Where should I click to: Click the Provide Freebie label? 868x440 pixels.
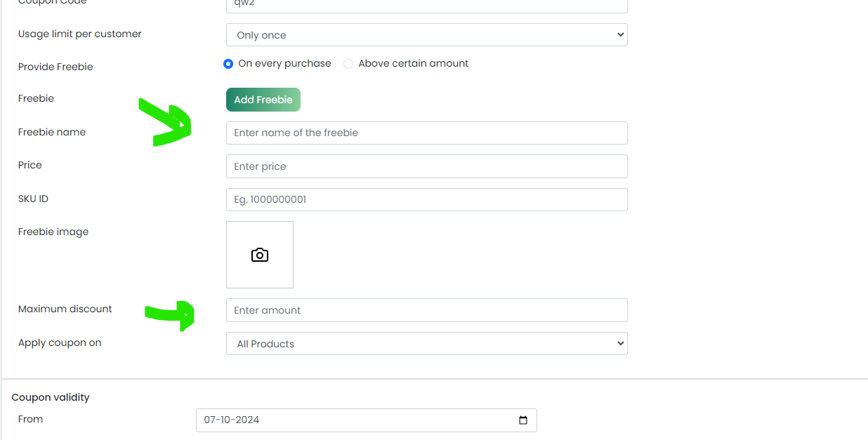(55, 67)
